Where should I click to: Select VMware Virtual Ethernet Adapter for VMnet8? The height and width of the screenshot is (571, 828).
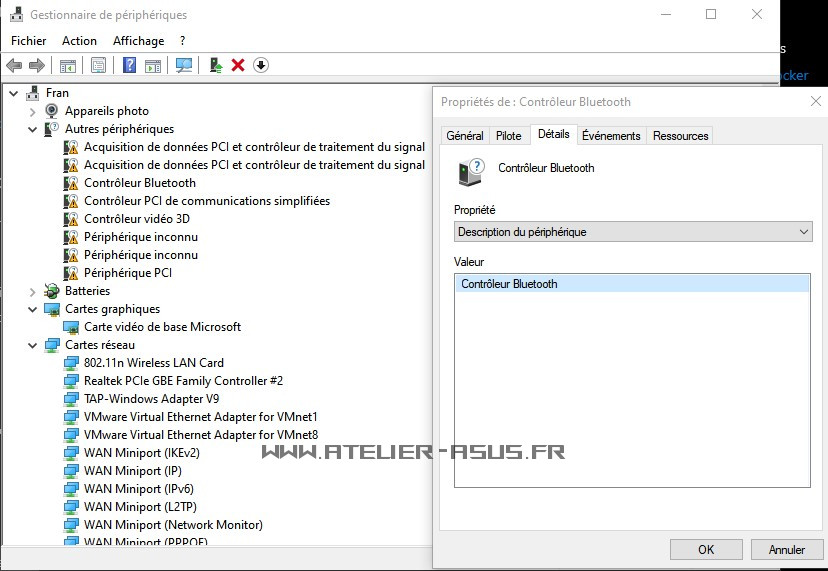(x=201, y=435)
